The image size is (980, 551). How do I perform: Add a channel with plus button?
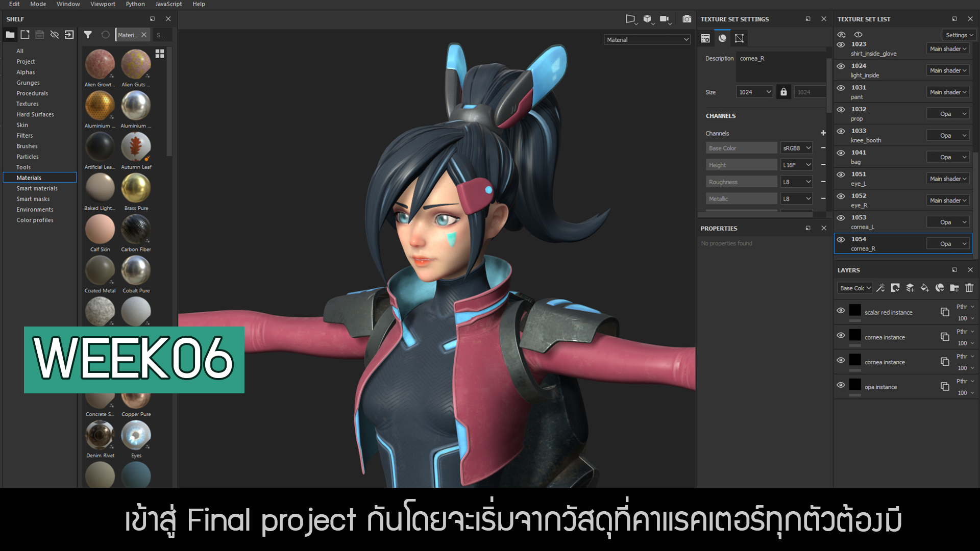(x=823, y=133)
